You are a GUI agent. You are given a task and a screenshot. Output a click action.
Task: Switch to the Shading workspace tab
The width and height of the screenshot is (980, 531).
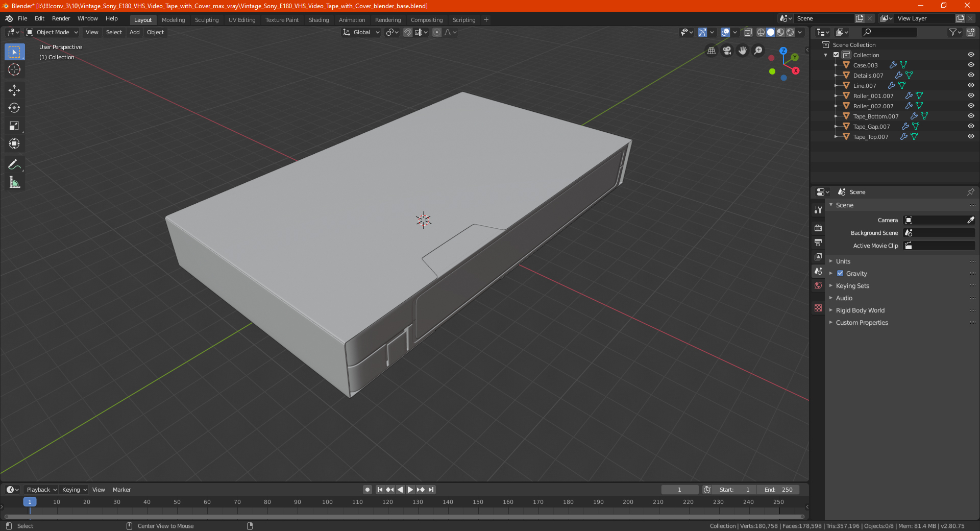pyautogui.click(x=318, y=20)
